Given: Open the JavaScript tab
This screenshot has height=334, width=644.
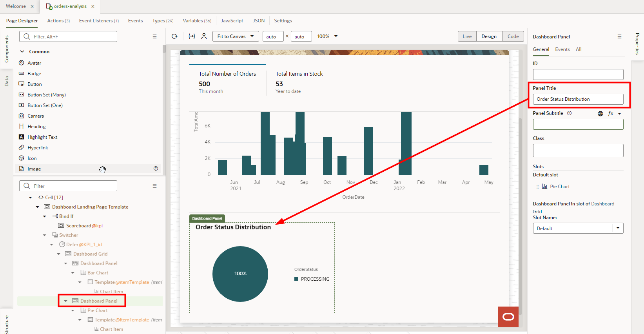Looking at the screenshot, I should point(232,21).
